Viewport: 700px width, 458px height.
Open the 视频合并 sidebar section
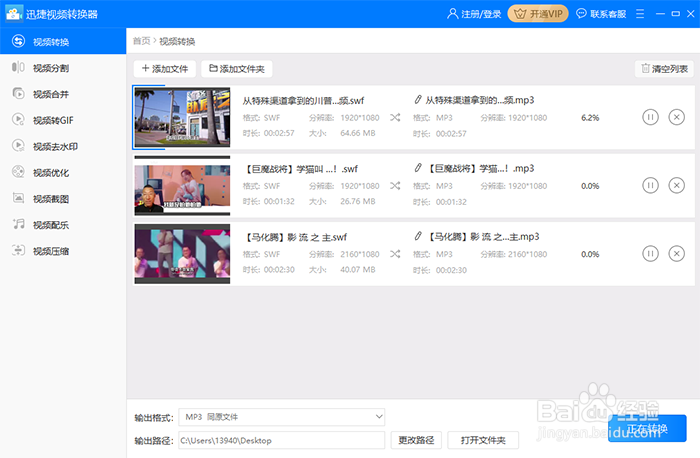point(63,94)
